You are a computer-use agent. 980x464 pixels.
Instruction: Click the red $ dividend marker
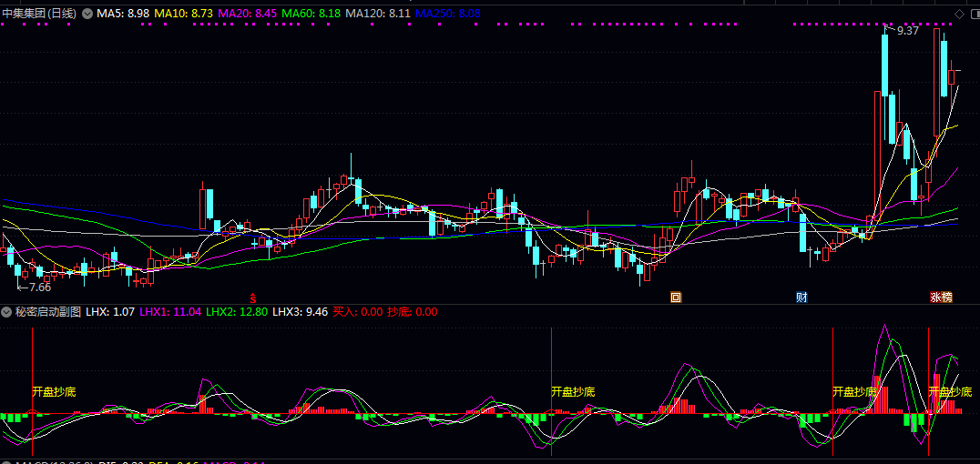pos(253,297)
